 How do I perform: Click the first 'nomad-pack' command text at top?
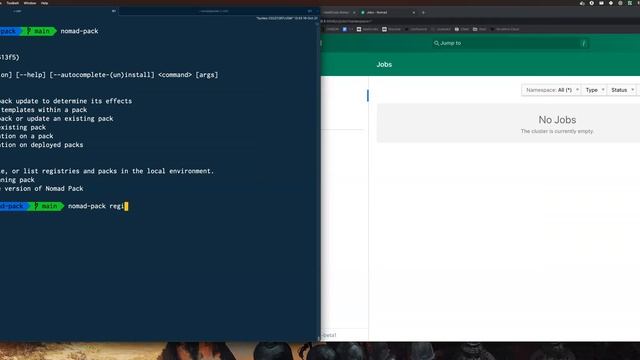(x=79, y=31)
